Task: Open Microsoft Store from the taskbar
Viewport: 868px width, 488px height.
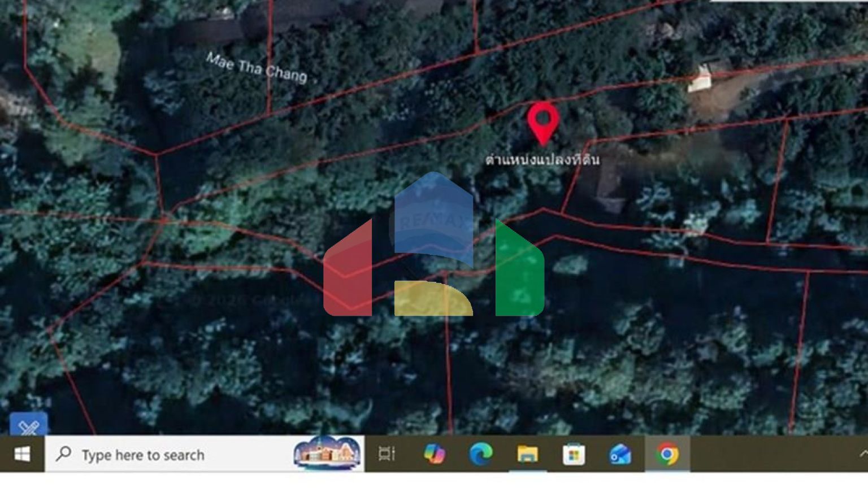Action: (574, 454)
